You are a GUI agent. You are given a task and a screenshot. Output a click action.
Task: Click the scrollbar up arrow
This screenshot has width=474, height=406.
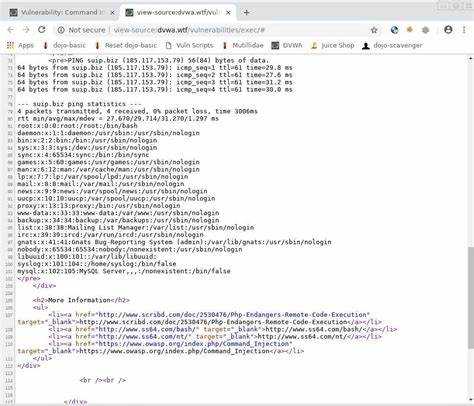pyautogui.click(x=470, y=58)
